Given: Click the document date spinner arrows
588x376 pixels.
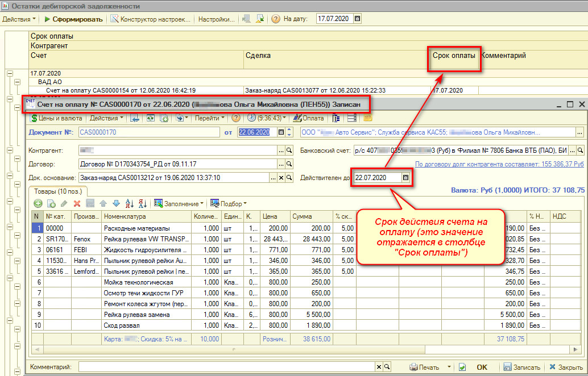Looking at the screenshot, I should (289, 132).
